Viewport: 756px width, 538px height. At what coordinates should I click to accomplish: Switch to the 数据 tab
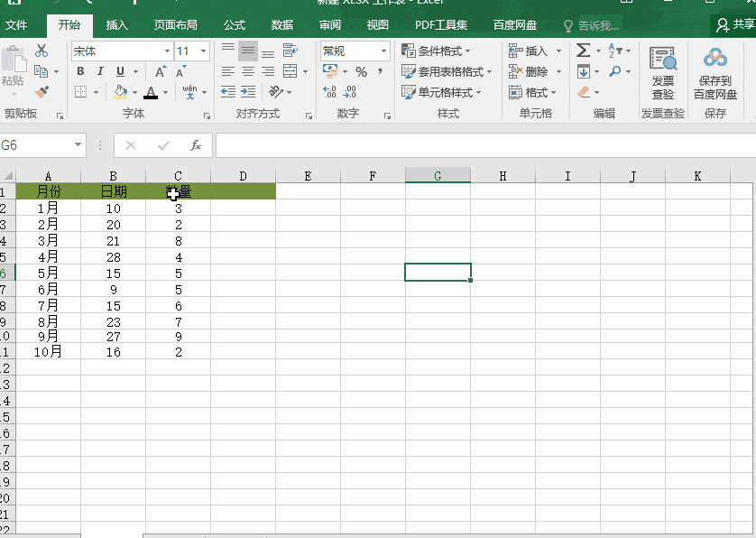[x=282, y=25]
